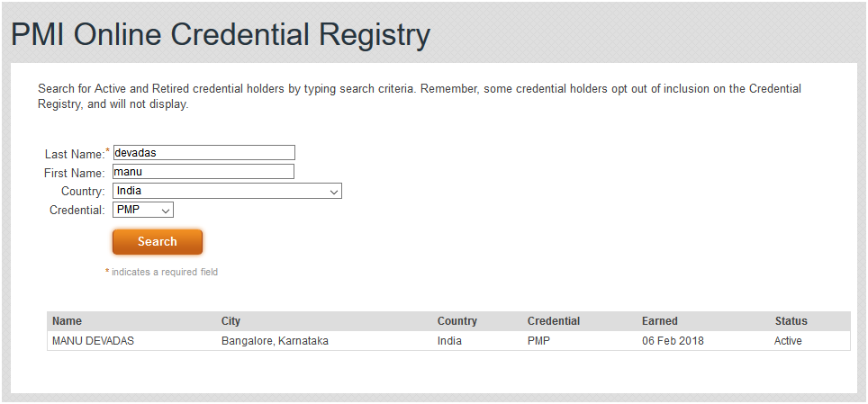Viewport: 868px width, 404px height.
Task: Click the Active status cell
Action: coord(788,341)
